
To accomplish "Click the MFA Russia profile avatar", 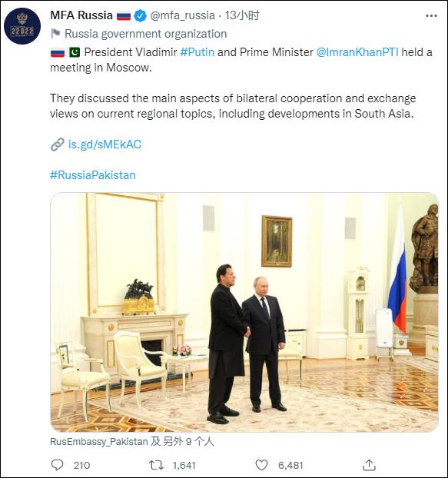I will [x=22, y=26].
